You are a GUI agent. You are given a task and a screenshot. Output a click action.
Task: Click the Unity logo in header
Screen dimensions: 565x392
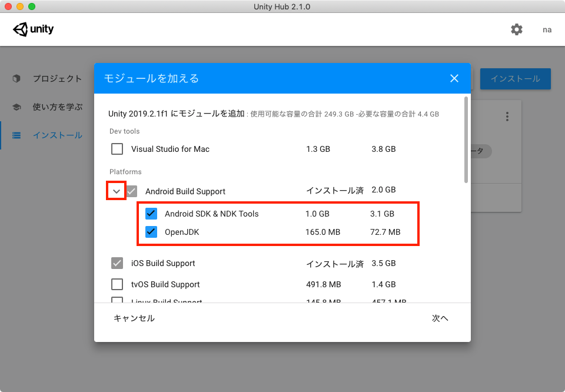[x=33, y=29]
